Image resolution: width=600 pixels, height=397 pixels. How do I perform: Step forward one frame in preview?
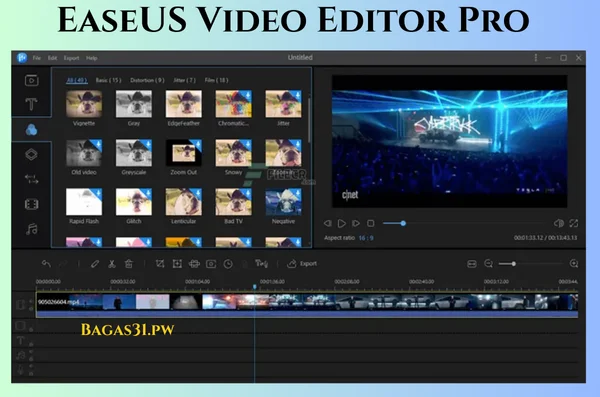pos(356,223)
